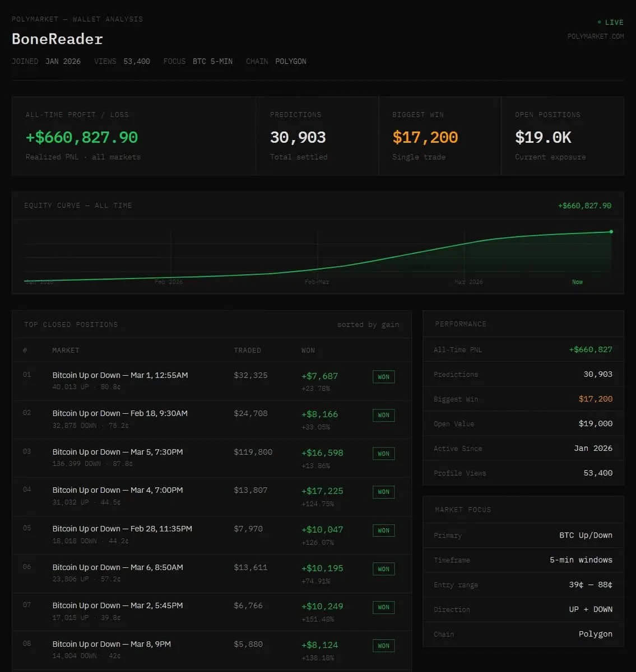Select the +$660,827.90 all-time profit figure
The width and height of the screenshot is (636, 672).
(82, 137)
